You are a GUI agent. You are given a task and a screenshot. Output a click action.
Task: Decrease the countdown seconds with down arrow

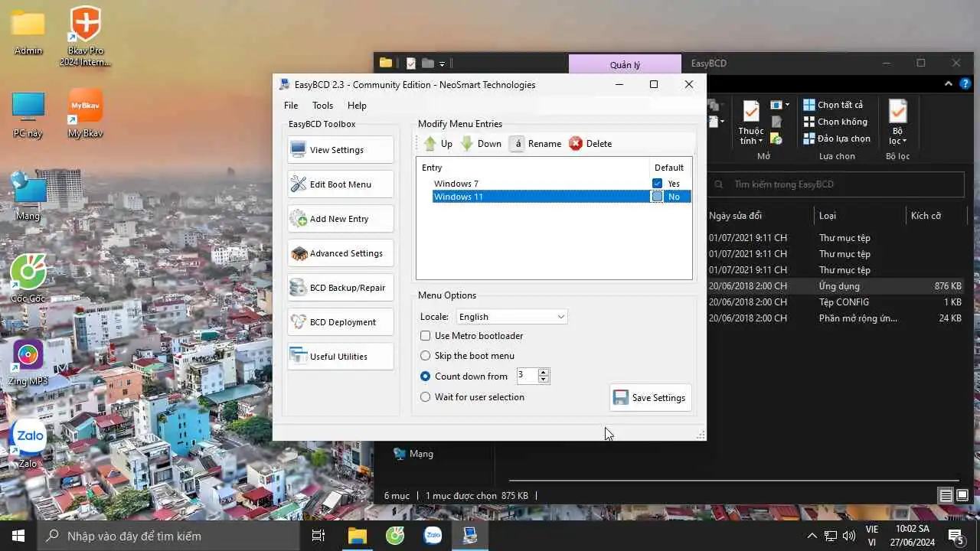[x=544, y=380]
